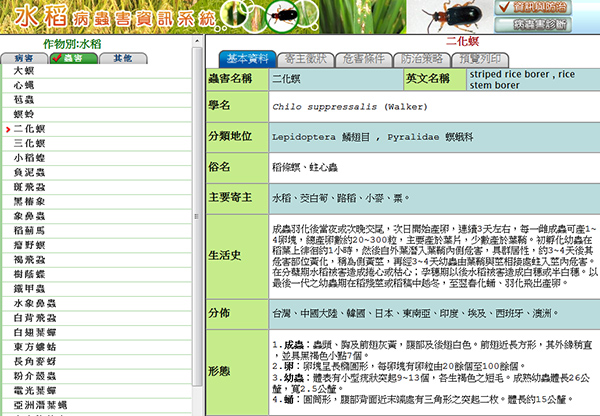This screenshot has width=600, height=416.
Task: Click the 蟲害名稱 row label
Action: coord(230,79)
